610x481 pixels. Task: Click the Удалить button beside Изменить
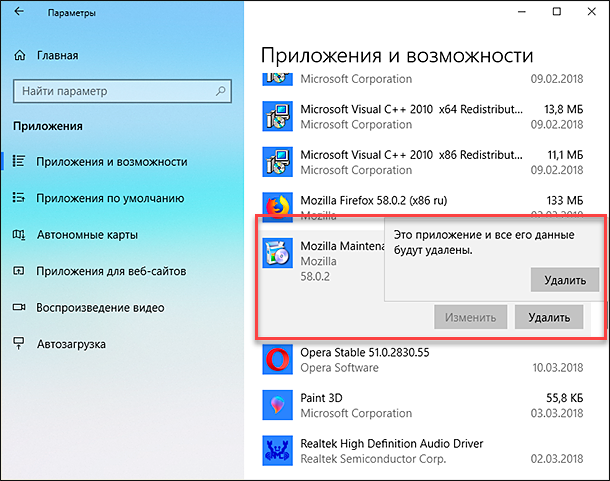(x=549, y=317)
